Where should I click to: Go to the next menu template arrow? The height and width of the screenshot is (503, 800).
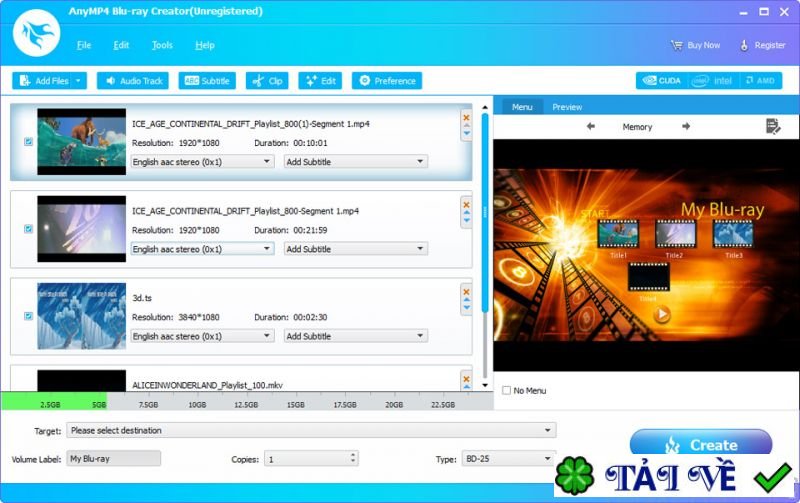686,127
